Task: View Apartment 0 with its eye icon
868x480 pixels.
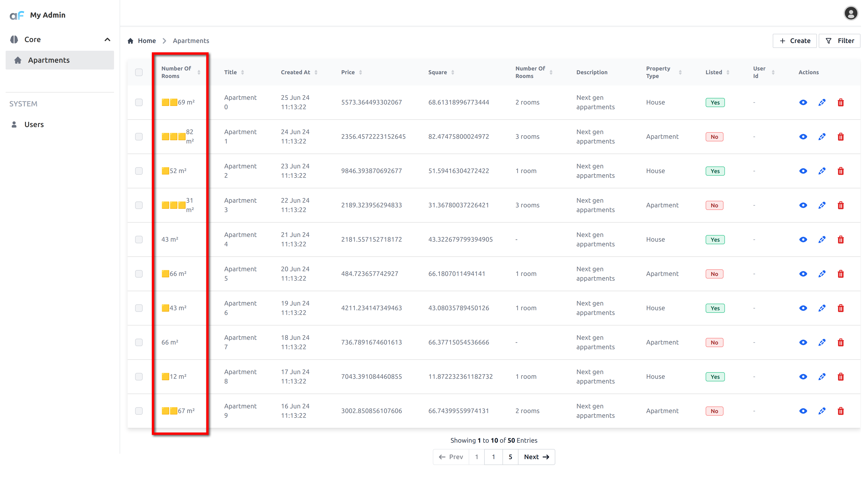Action: coord(803,102)
